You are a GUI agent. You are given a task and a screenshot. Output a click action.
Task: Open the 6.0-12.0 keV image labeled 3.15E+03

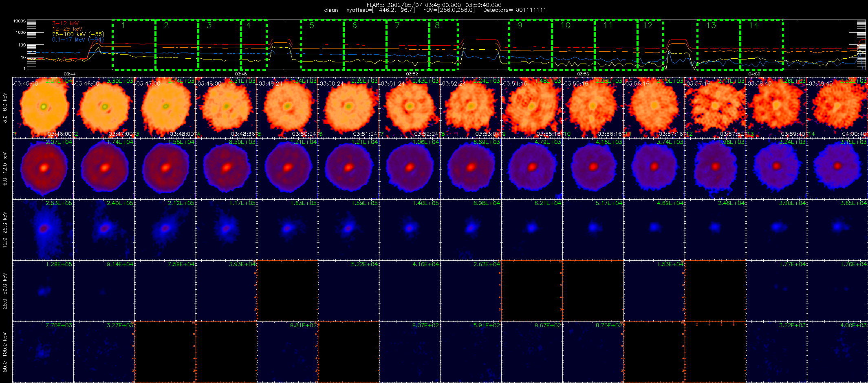tap(837, 168)
